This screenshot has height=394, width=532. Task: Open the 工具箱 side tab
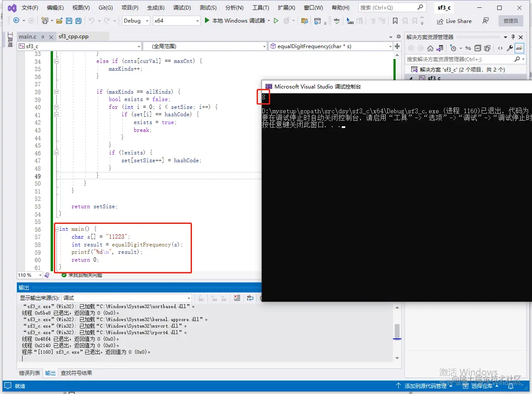click(10, 39)
